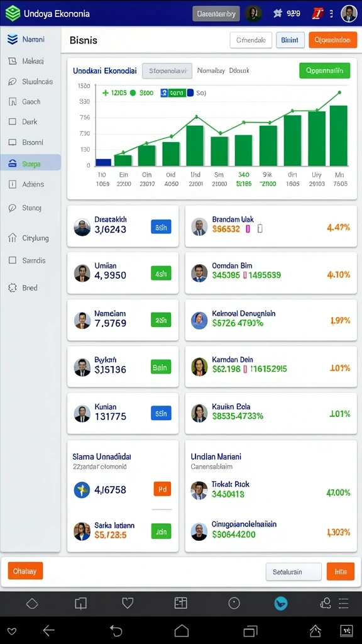Click the blue bird icon in bottom toolbar
This screenshot has width=362, height=644.
(x=281, y=603)
